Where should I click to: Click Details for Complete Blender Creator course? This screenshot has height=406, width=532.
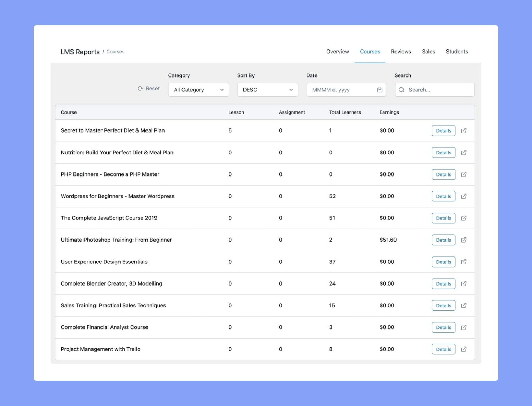pos(443,284)
